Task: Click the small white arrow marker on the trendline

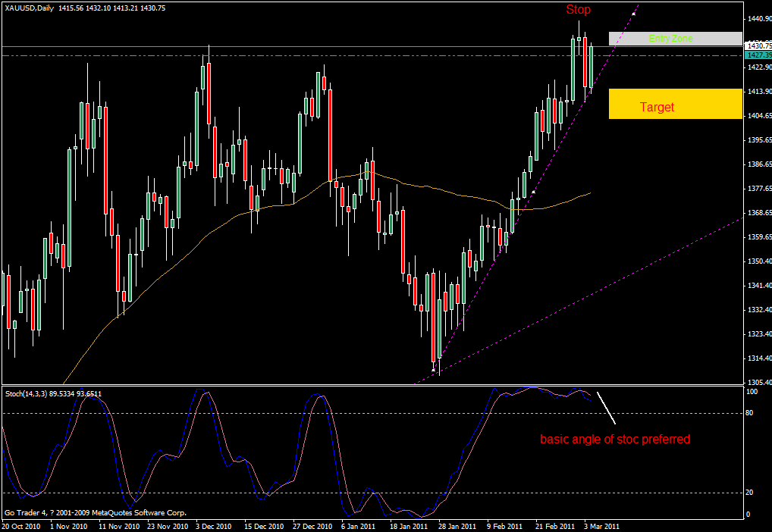Action: pos(534,192)
